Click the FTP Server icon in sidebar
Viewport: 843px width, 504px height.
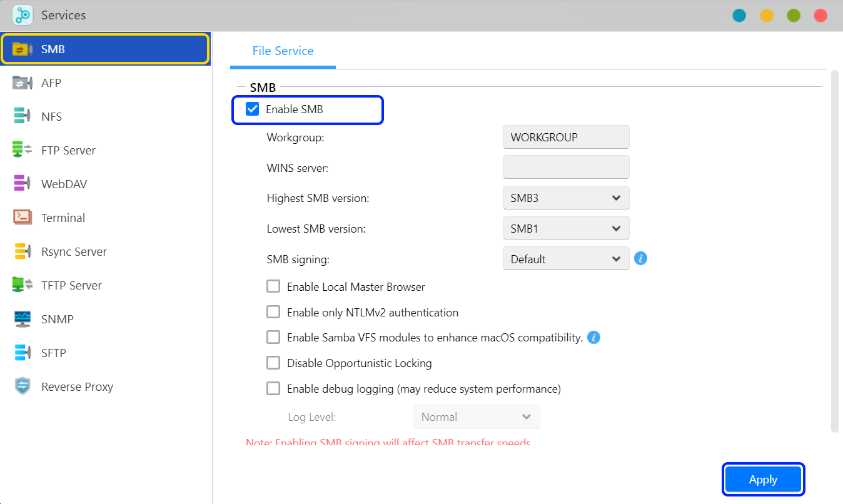(23, 151)
